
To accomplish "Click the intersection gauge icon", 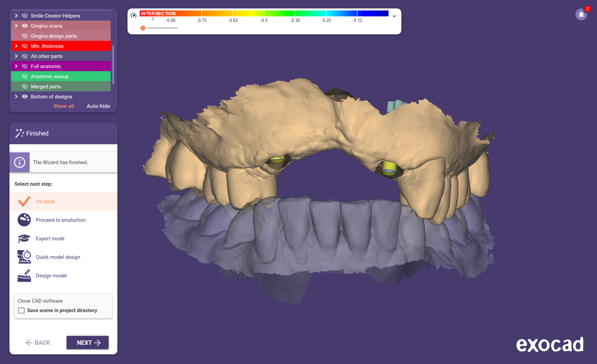I will [134, 16].
